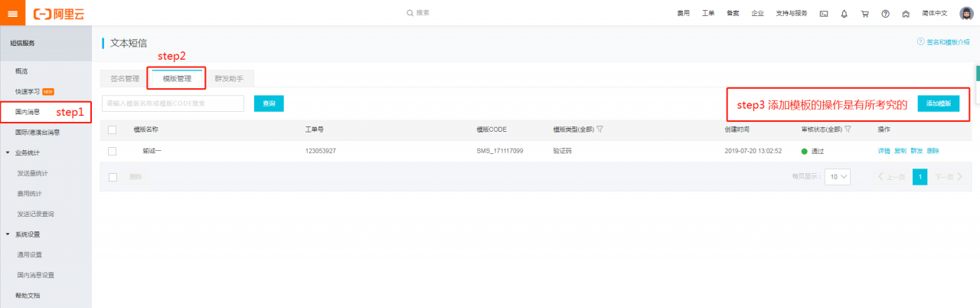Click the home icon in the header

point(906,14)
